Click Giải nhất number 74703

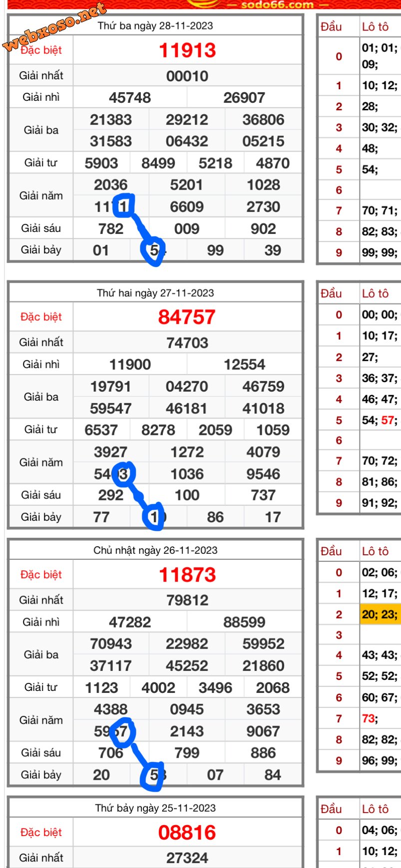click(187, 343)
